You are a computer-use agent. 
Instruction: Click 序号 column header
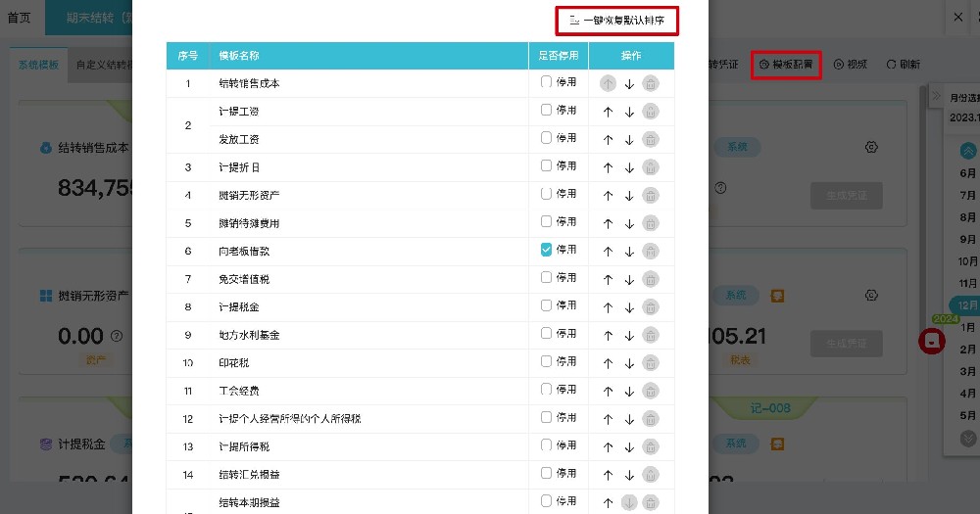tap(187, 56)
